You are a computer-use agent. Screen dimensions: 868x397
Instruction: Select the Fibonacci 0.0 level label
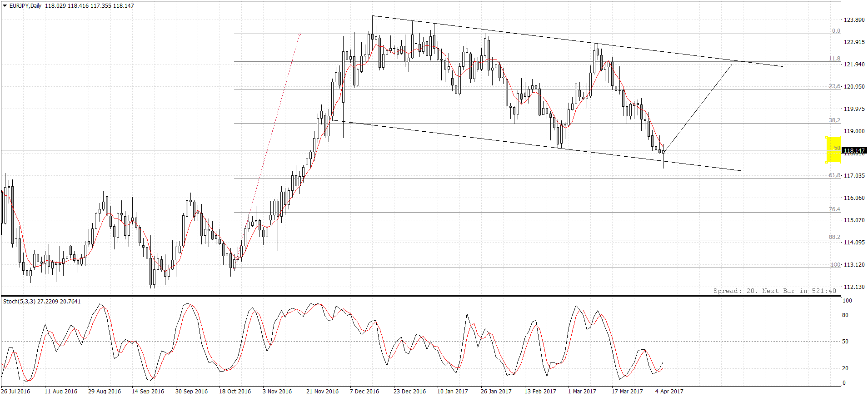[836, 31]
